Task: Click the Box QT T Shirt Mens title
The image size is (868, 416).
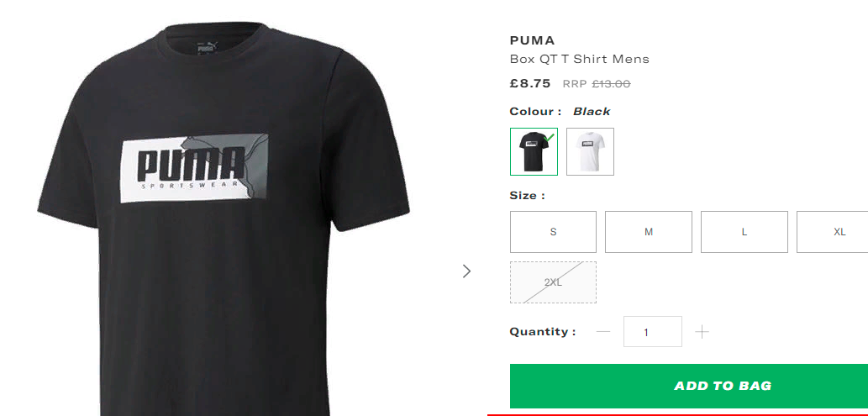Action: coord(580,59)
